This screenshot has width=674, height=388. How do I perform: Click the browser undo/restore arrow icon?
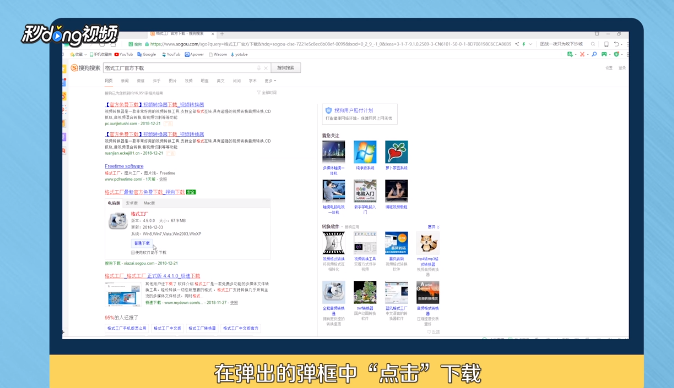(x=616, y=44)
